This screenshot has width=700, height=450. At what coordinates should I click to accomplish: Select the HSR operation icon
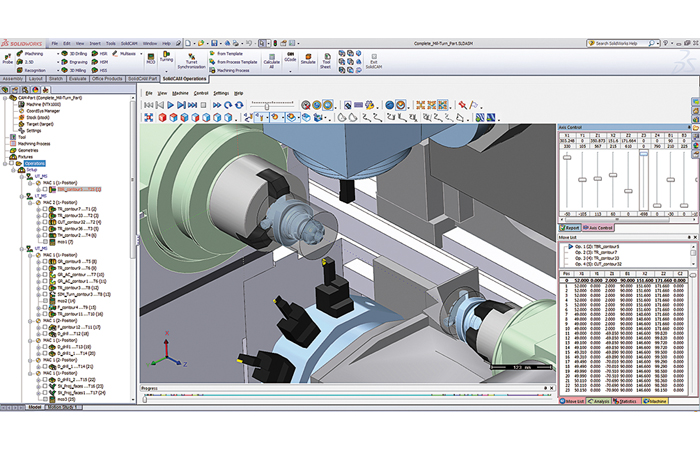pyautogui.click(x=95, y=54)
